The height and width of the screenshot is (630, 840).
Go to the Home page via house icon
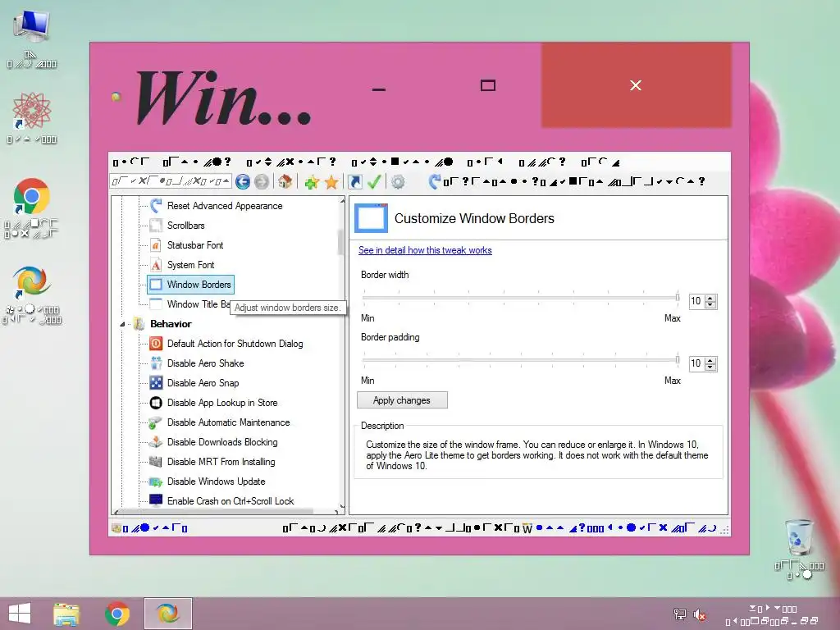(285, 181)
